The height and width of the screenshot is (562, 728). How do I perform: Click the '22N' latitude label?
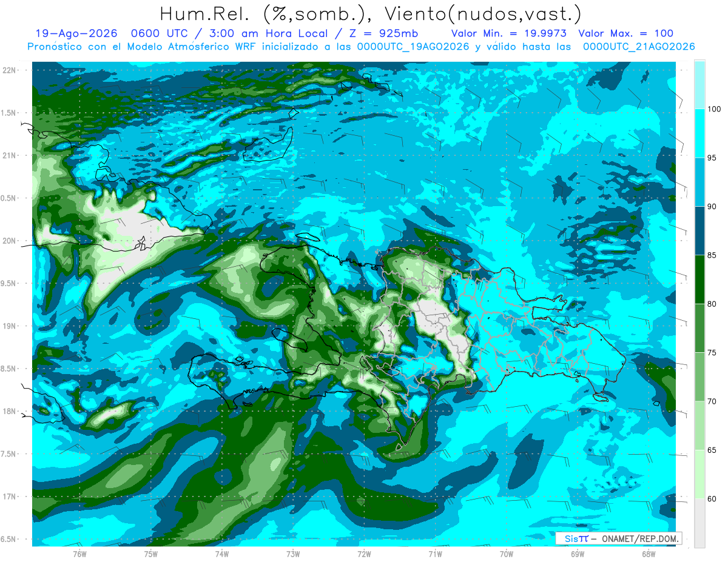click(x=10, y=70)
